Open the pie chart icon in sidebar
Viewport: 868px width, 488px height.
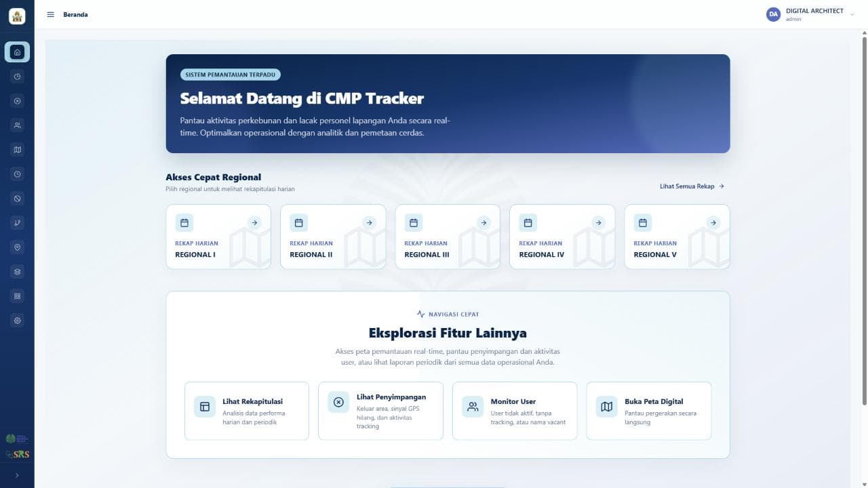click(x=17, y=77)
